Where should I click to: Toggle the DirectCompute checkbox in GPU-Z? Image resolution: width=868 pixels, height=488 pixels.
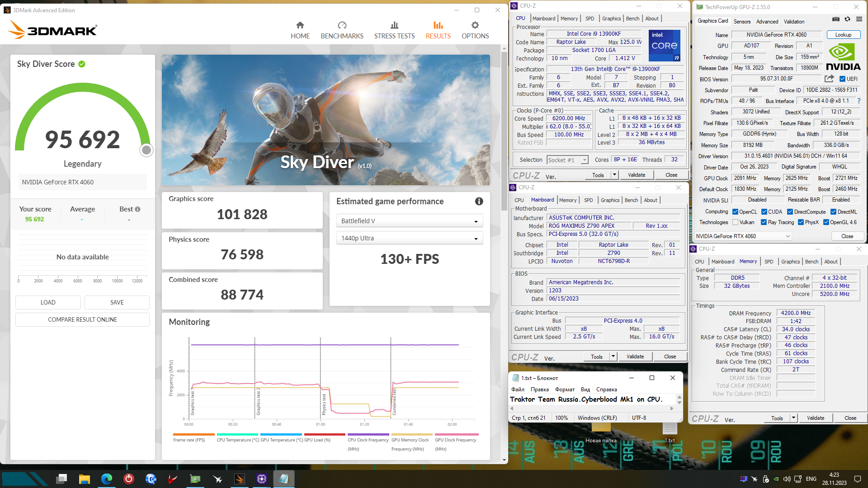(x=790, y=212)
